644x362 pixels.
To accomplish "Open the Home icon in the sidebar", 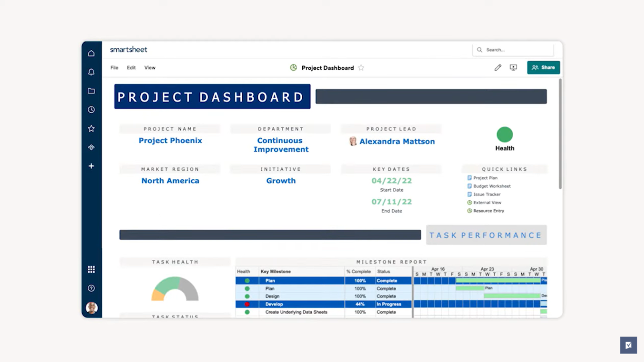I will tap(91, 53).
